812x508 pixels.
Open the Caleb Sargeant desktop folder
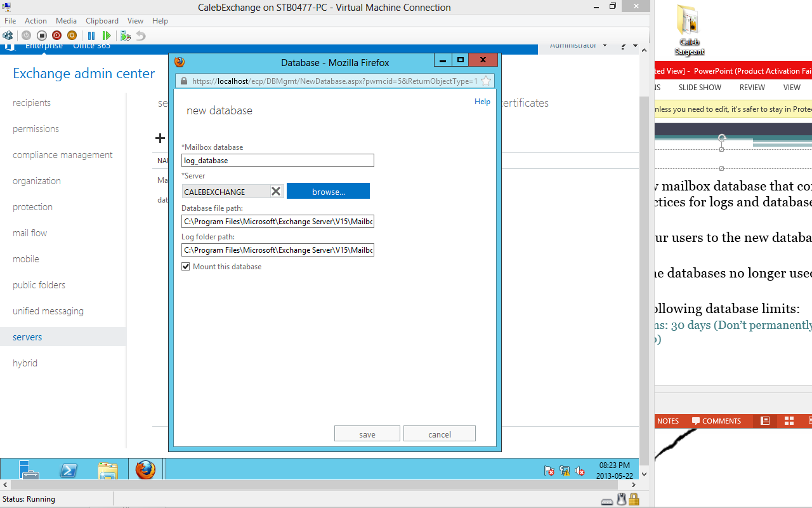click(x=688, y=30)
